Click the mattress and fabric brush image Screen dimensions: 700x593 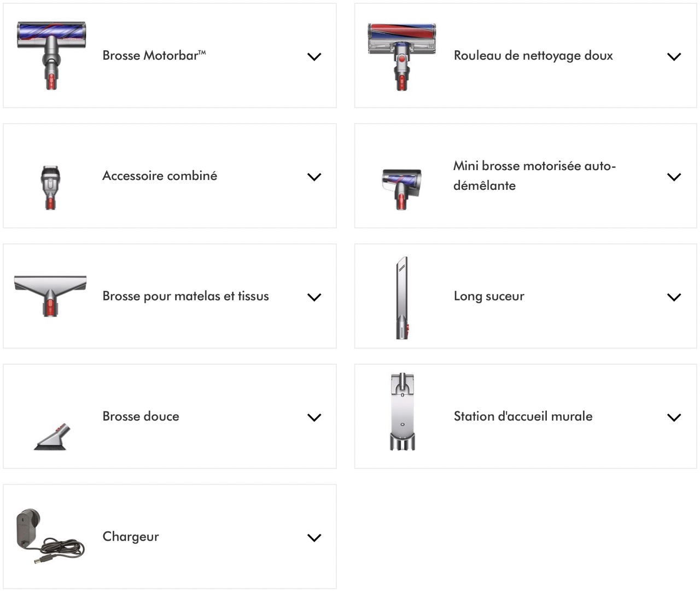[x=50, y=295]
